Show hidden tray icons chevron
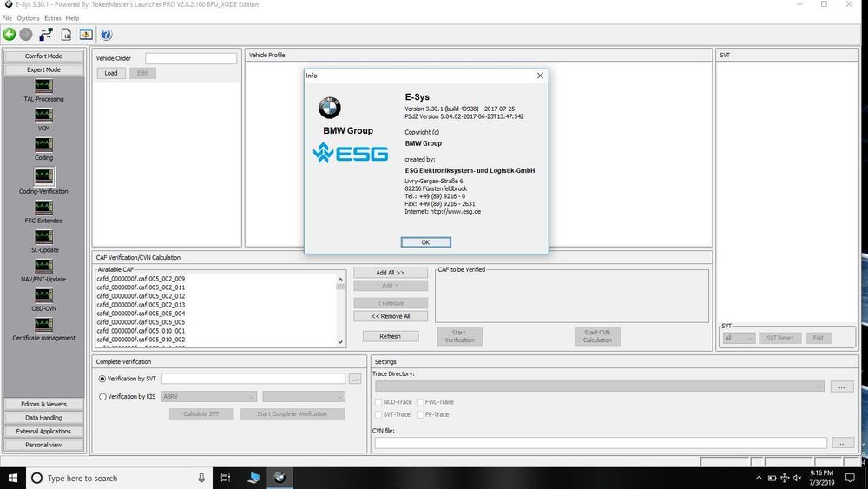868x489 pixels. click(x=759, y=478)
